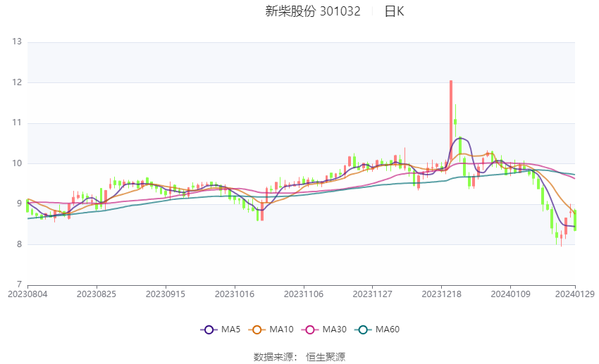Click the x-axis date 20231016

235,294
